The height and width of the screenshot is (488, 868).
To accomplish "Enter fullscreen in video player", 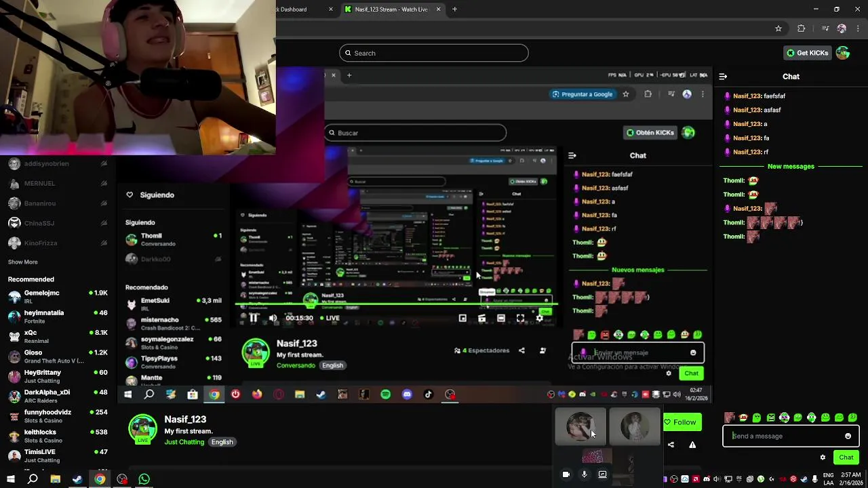I will click(x=520, y=318).
